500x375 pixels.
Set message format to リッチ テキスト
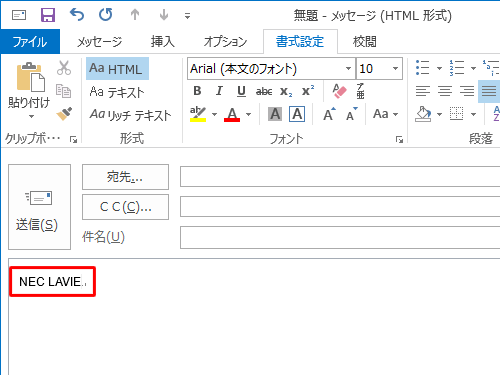[x=130, y=115]
